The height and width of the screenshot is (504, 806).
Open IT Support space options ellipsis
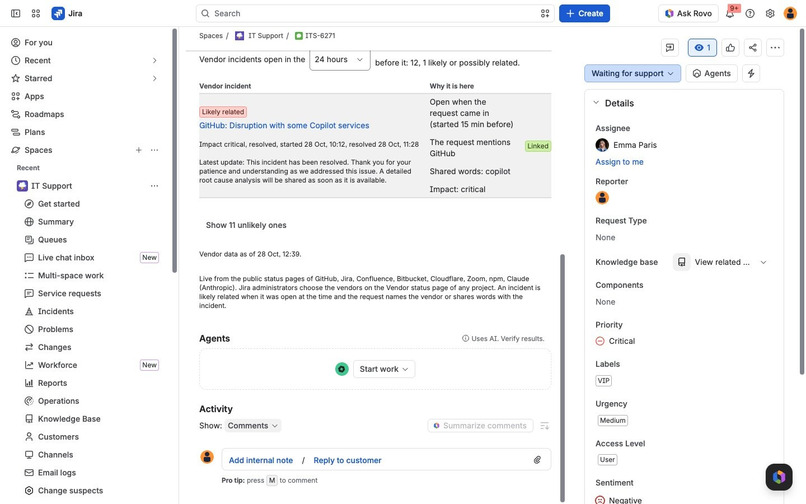154,186
